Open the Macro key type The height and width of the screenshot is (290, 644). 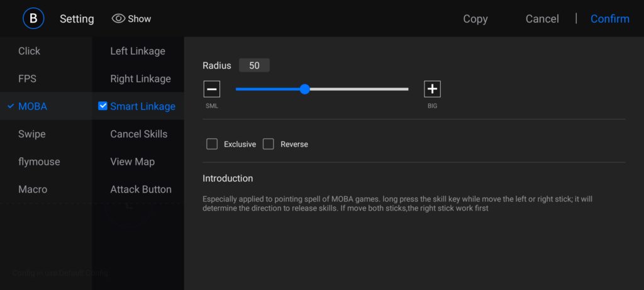(33, 189)
